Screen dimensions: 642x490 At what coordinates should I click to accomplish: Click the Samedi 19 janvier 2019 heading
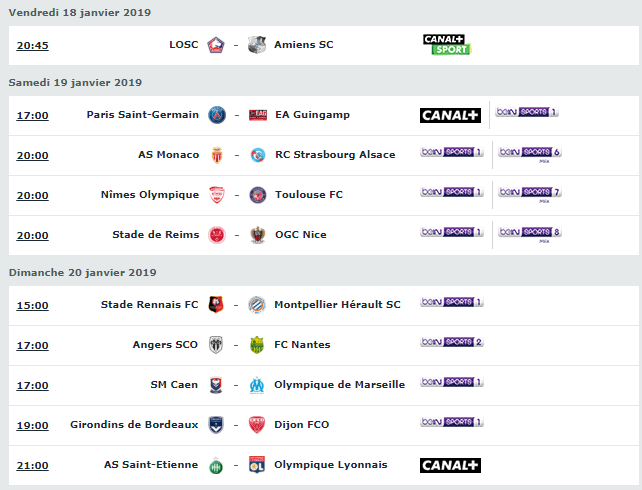[75, 82]
